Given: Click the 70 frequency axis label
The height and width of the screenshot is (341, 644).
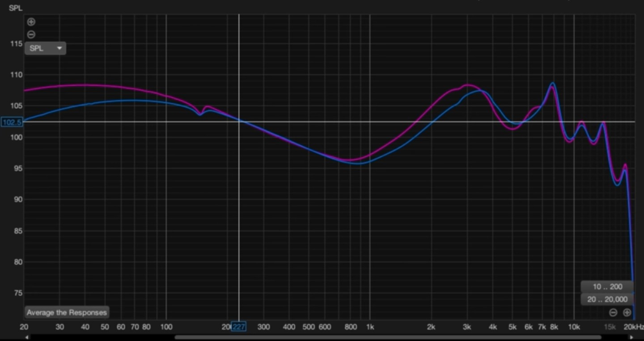Looking at the screenshot, I should point(135,327).
